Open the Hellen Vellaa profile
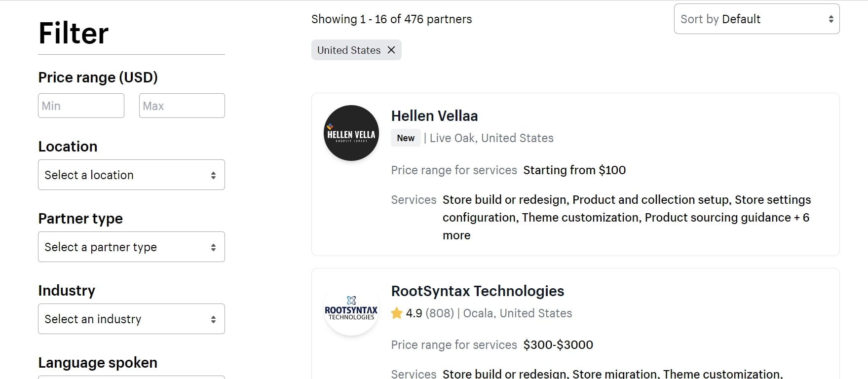 [x=434, y=115]
